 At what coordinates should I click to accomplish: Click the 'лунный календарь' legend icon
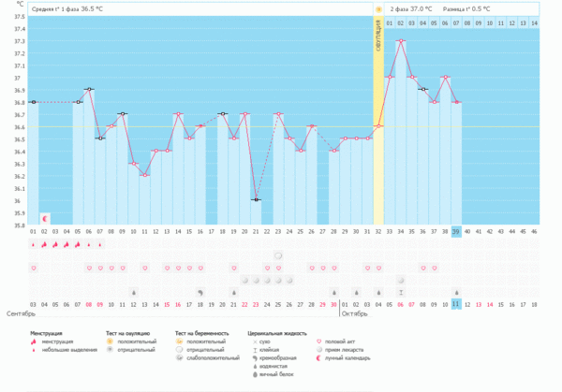tap(320, 356)
